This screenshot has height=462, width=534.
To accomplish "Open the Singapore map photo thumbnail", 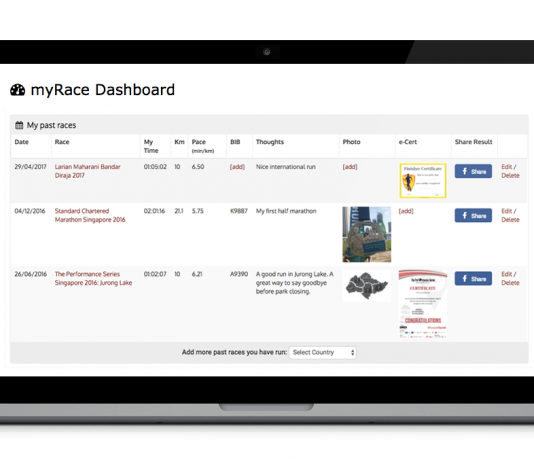I will pyautogui.click(x=367, y=286).
